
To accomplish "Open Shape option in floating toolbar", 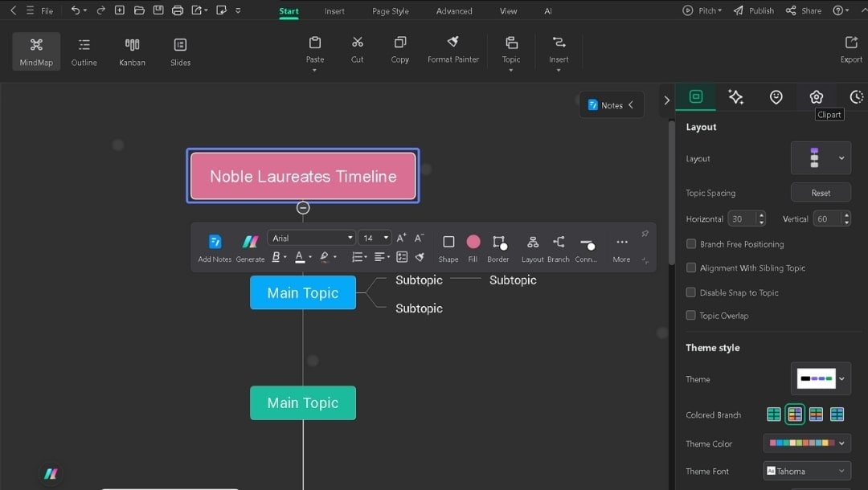I will [448, 247].
